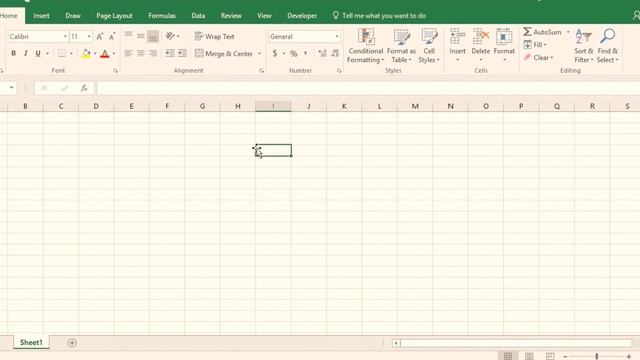Click inside the formula bar
The width and height of the screenshot is (640, 360).
(x=368, y=88)
